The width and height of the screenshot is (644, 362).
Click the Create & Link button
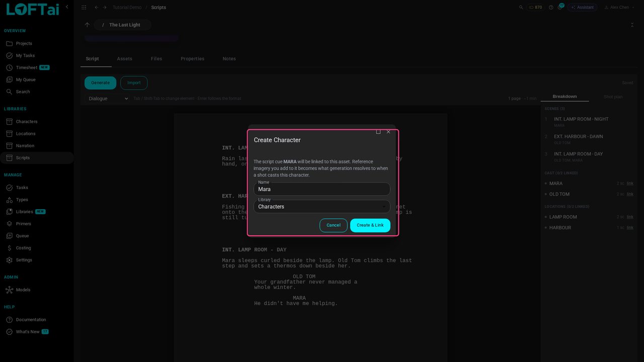(x=370, y=225)
